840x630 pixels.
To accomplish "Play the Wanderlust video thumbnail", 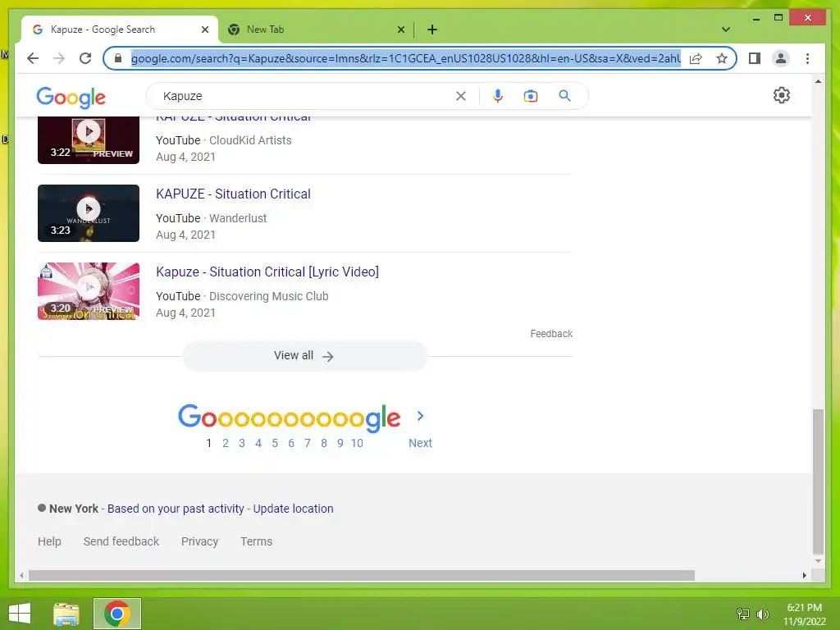I will point(89,213).
